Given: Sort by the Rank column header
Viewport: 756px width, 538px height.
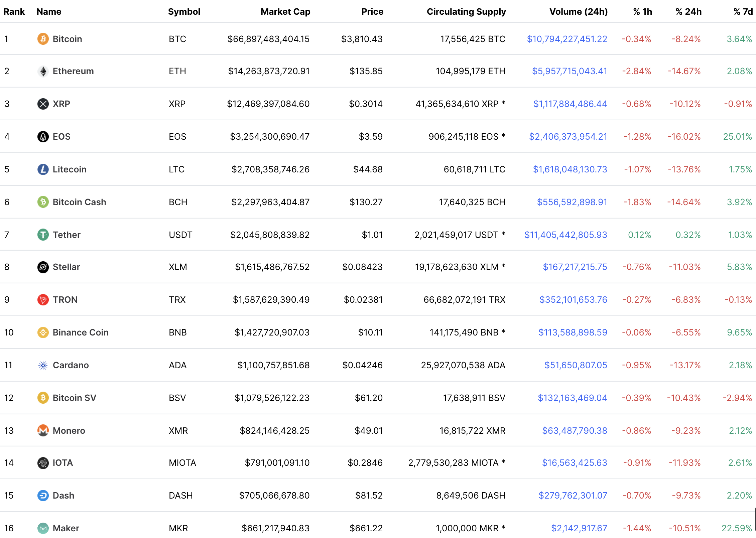Looking at the screenshot, I should pyautogui.click(x=14, y=12).
